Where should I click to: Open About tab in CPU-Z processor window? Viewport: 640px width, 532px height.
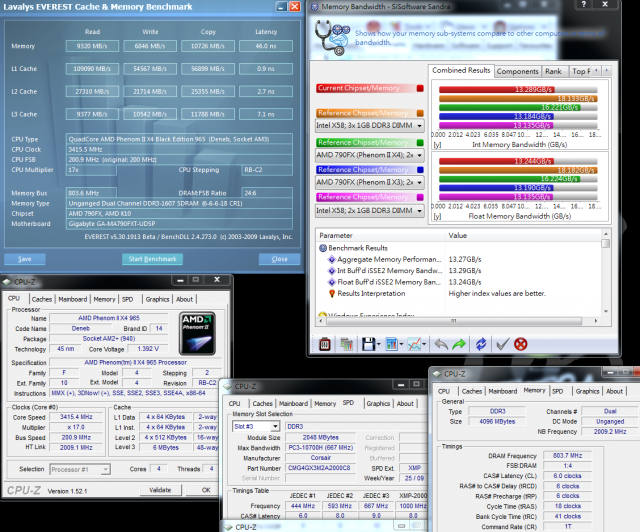coord(184,299)
